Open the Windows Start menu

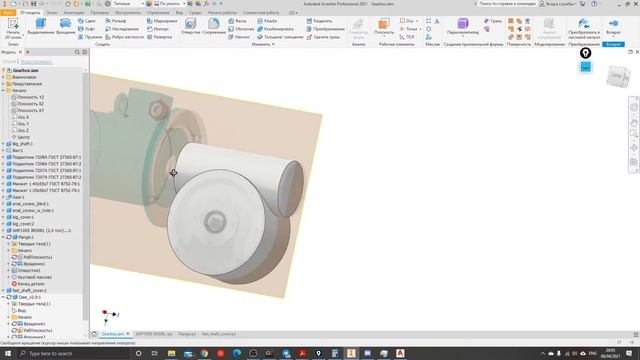[8, 353]
